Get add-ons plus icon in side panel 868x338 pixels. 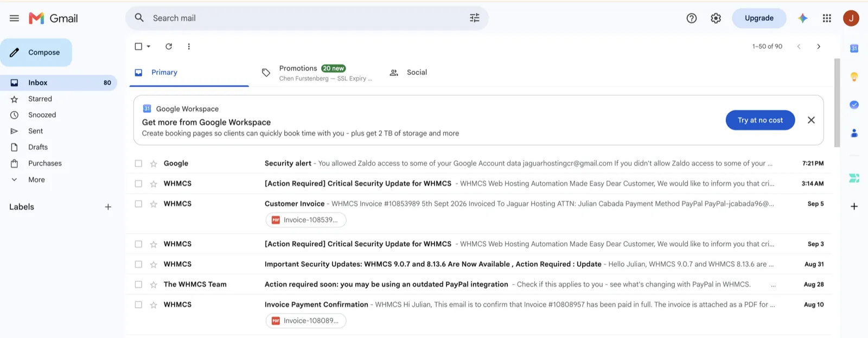click(854, 206)
